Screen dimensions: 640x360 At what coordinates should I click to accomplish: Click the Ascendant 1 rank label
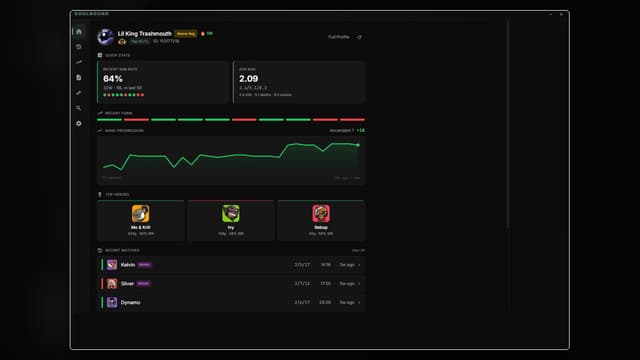(342, 131)
